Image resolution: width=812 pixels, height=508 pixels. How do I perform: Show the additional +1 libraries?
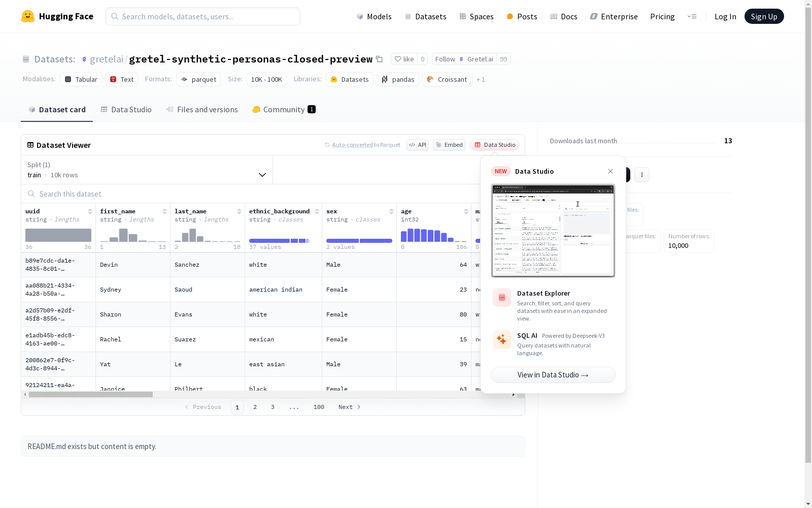pyautogui.click(x=481, y=80)
